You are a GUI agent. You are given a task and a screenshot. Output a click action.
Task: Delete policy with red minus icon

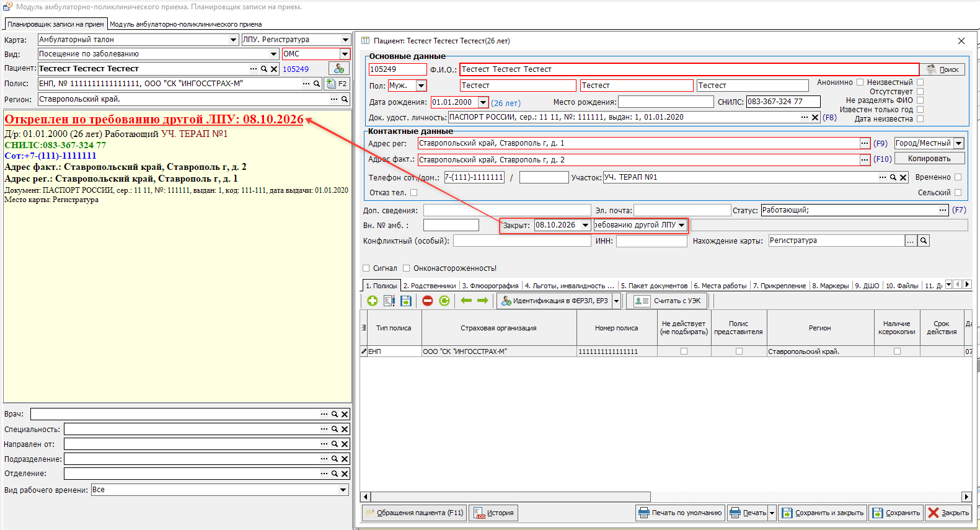click(x=428, y=301)
